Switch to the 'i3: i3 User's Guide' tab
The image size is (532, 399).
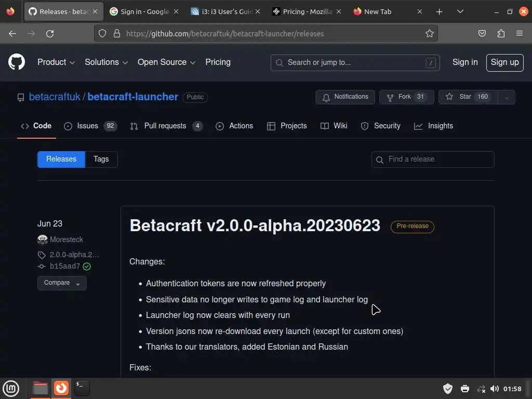pyautogui.click(x=225, y=11)
